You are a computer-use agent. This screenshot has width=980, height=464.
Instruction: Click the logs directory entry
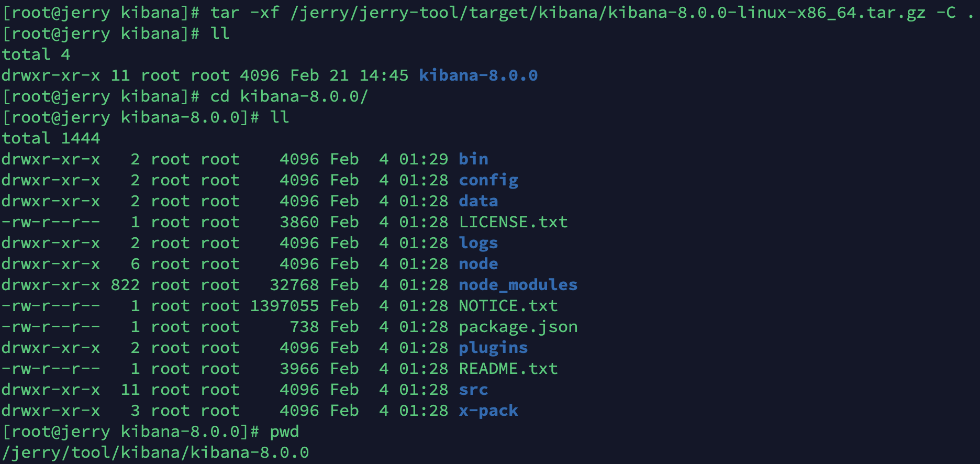(x=478, y=243)
